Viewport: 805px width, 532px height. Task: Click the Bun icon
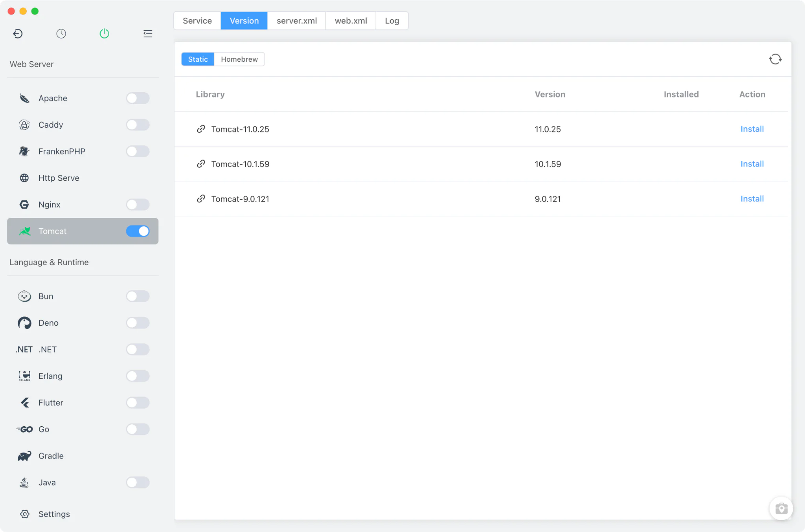pos(24,296)
